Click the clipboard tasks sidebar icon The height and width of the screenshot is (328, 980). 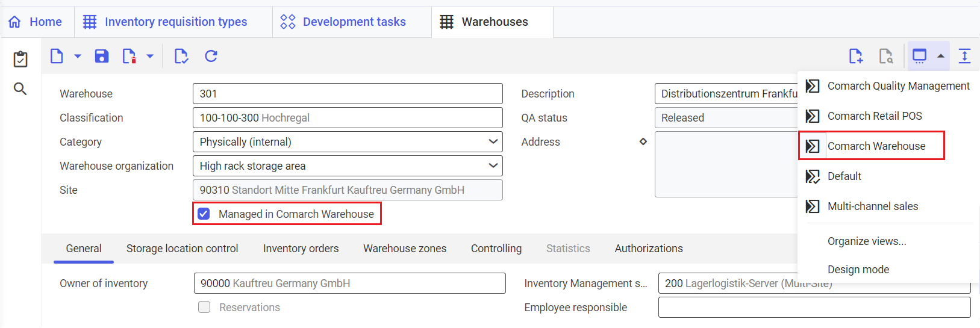(20, 58)
